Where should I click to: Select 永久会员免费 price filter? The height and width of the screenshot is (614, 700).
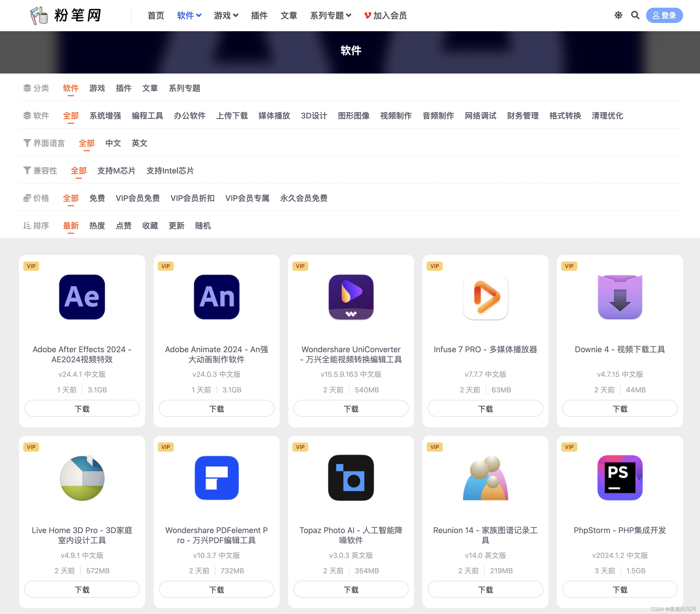click(304, 198)
